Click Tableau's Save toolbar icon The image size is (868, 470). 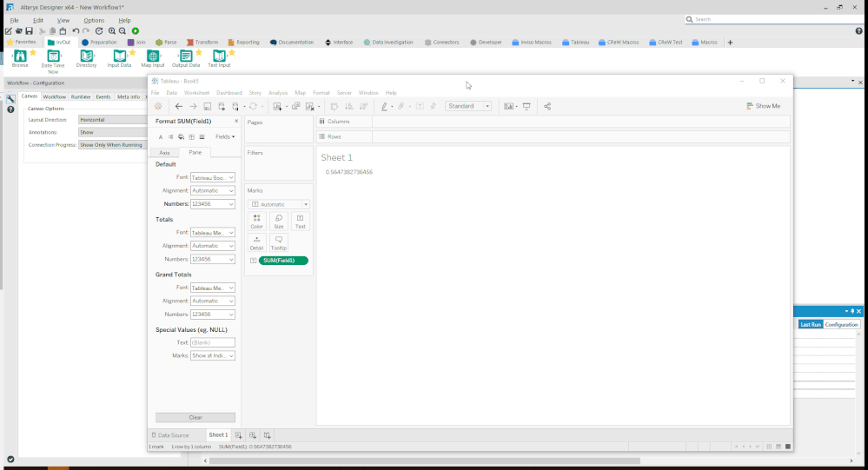(x=207, y=106)
